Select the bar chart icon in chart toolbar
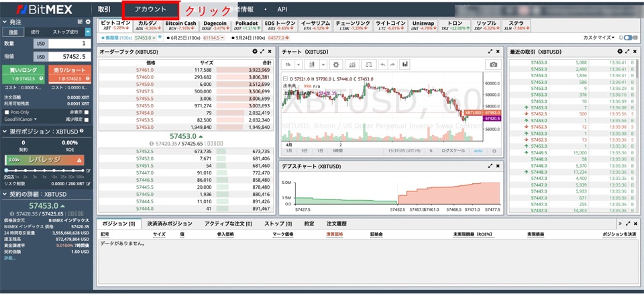The height and width of the screenshot is (294, 644). pos(405,64)
